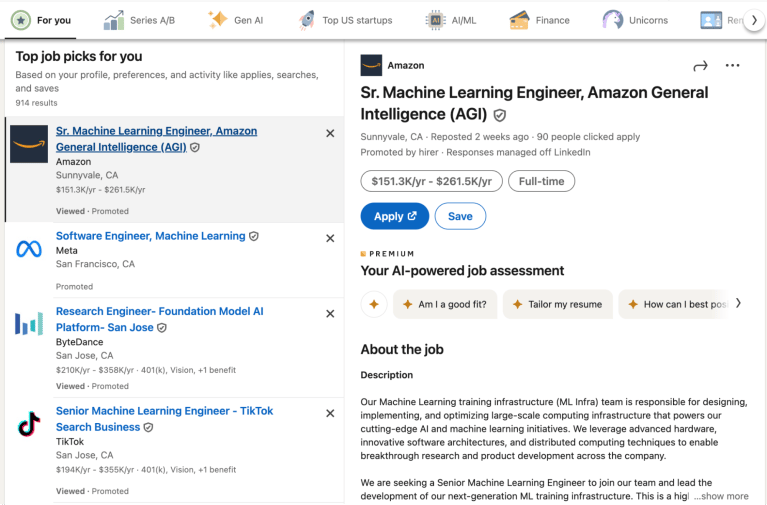Click the ByteDance logo thumbnail
The image size is (767, 505).
pos(29,324)
